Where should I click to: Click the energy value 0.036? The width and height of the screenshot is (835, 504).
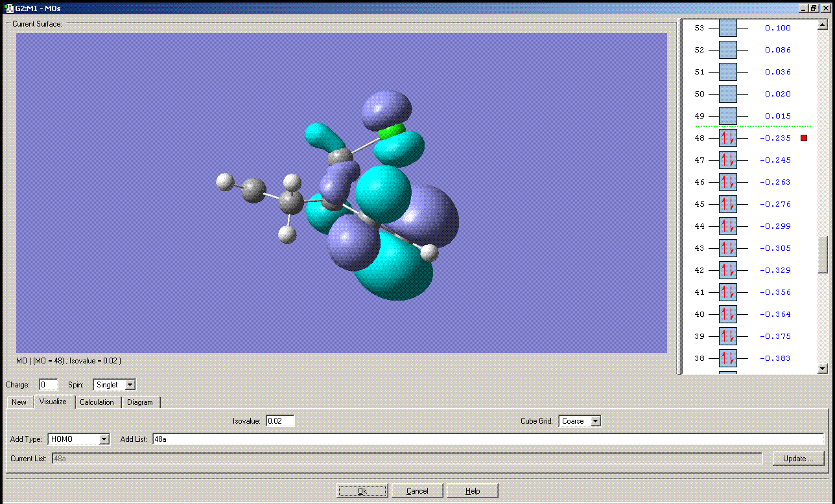pos(778,72)
